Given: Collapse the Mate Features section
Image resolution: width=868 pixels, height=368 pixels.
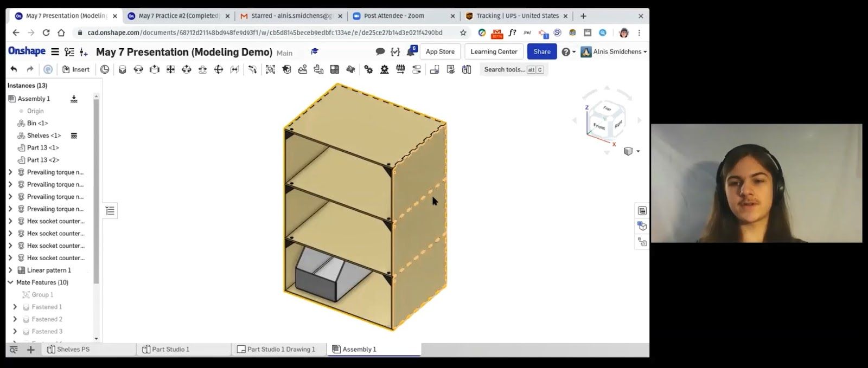Looking at the screenshot, I should pos(10,282).
